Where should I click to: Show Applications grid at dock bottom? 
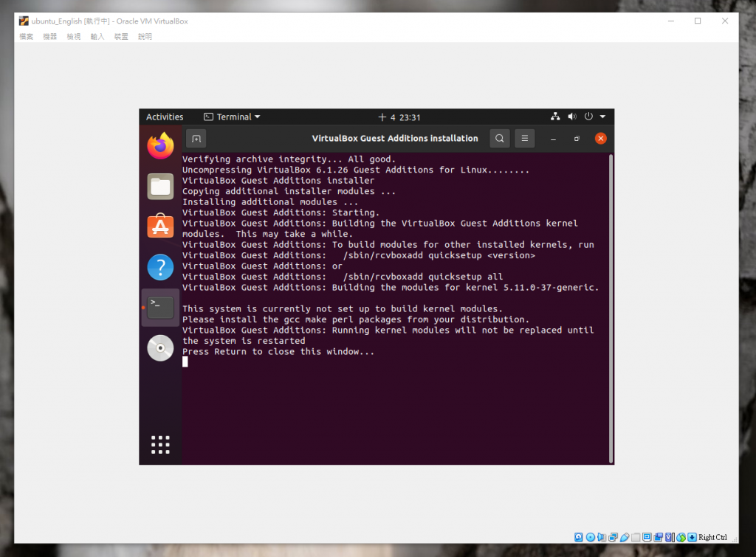click(160, 445)
